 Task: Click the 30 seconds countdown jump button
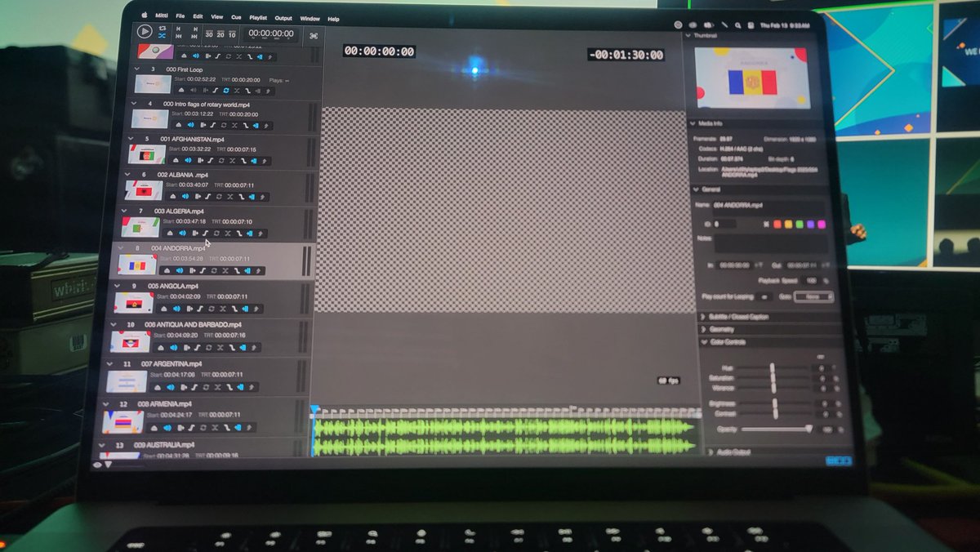pyautogui.click(x=209, y=34)
